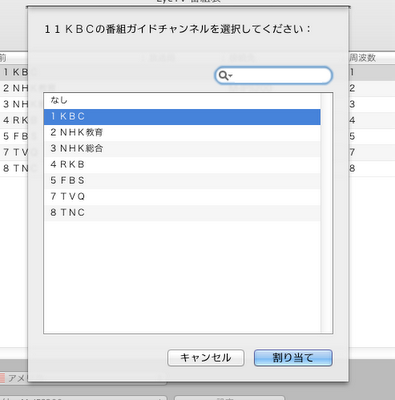Choose 3 NHK総合 from the dialog list
Screen dimensions: 395x400
pos(182,149)
